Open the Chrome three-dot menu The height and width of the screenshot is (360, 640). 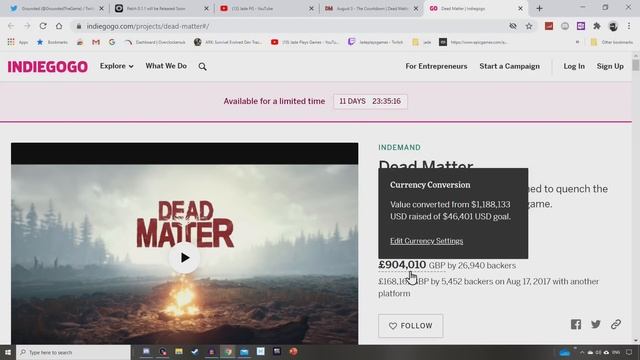[x=629, y=26]
